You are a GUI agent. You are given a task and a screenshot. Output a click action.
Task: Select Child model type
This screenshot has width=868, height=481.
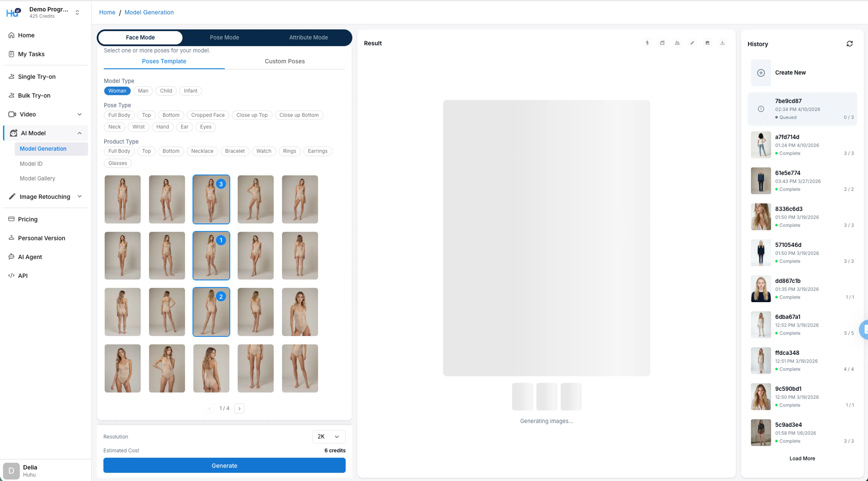(166, 91)
